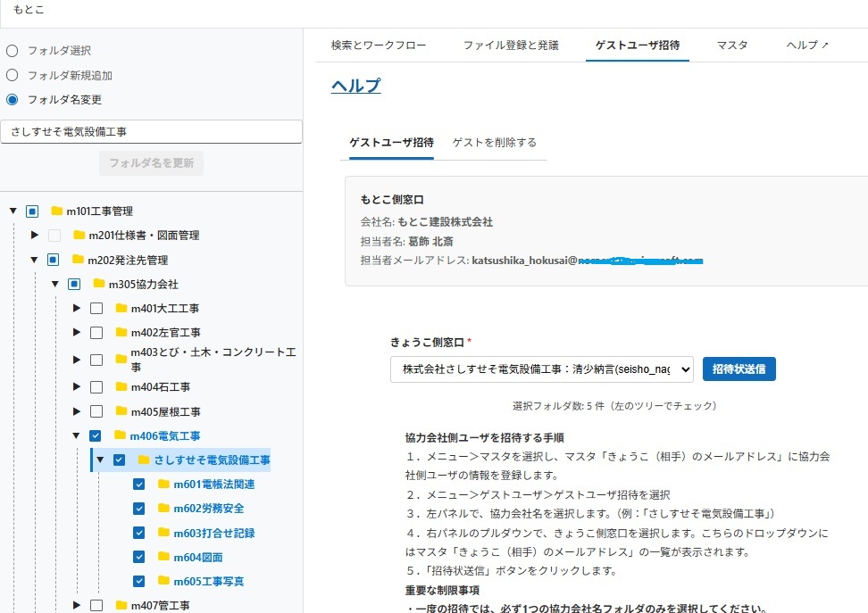Uncheck the m602労務安全 checkbox
This screenshot has height=613, width=868.
138,509
